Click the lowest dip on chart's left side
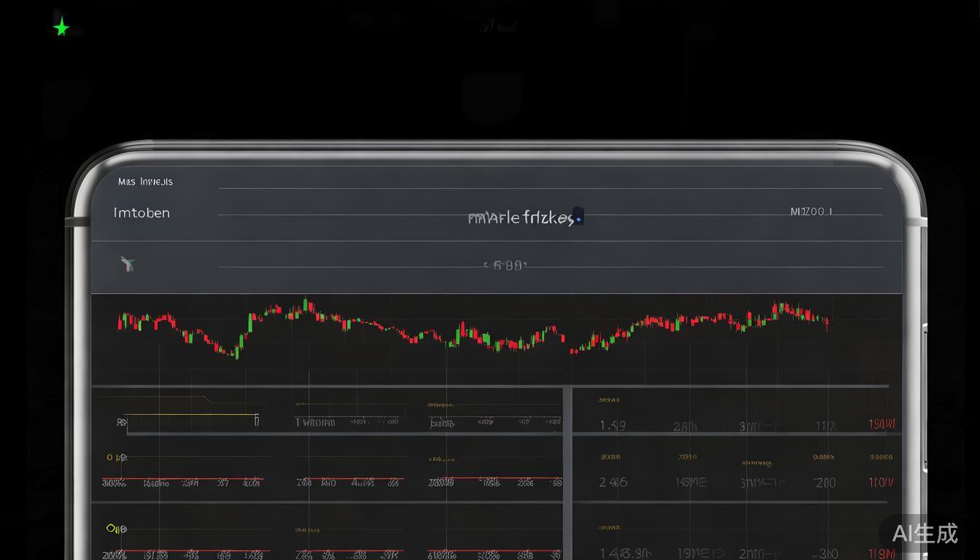980x560 pixels. pyautogui.click(x=234, y=354)
